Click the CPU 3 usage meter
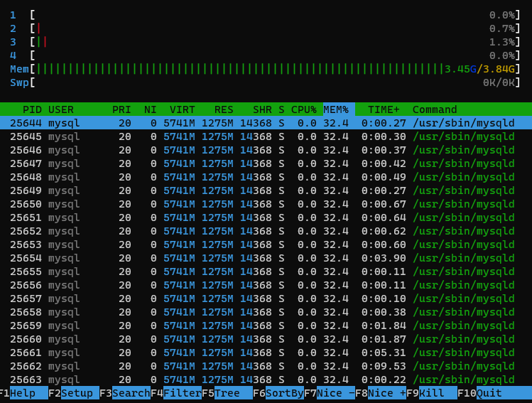The height and width of the screenshot is (403, 532). coord(265,42)
